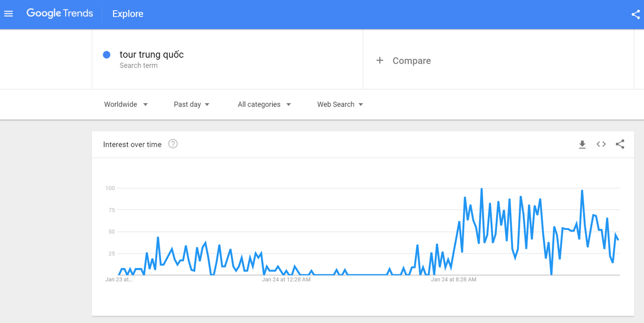Click the Explore header label

point(128,14)
